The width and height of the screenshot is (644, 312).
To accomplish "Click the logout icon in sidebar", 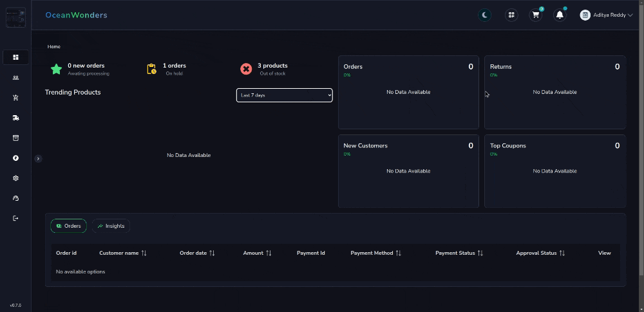I will (15, 218).
